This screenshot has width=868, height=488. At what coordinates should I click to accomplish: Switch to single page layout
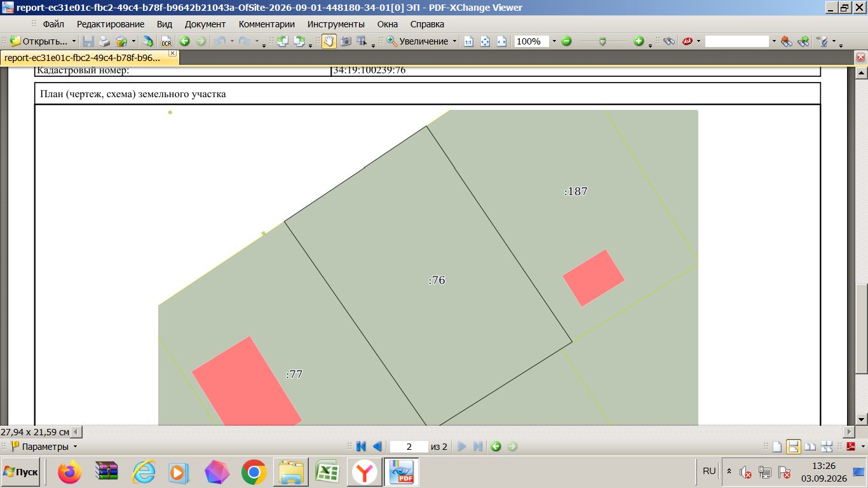pos(777,447)
